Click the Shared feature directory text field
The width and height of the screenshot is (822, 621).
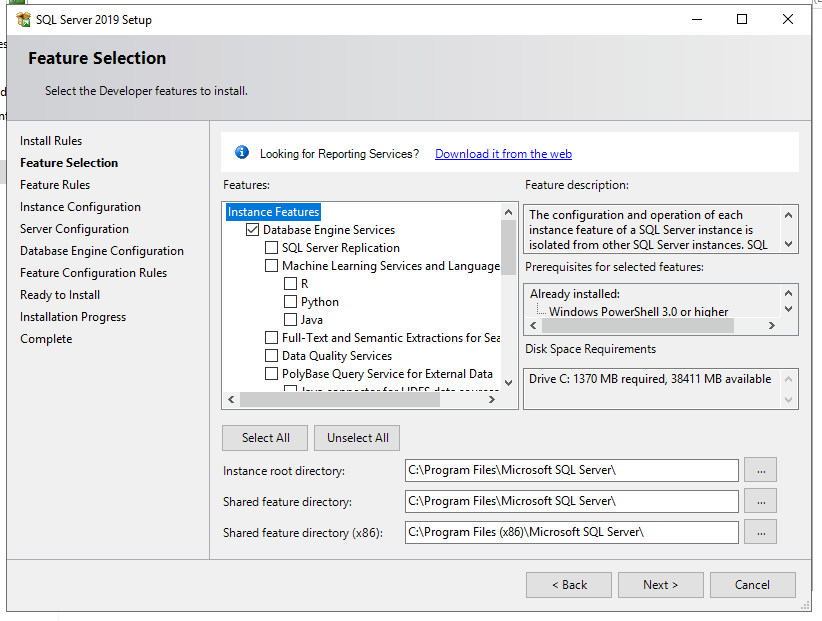point(572,501)
